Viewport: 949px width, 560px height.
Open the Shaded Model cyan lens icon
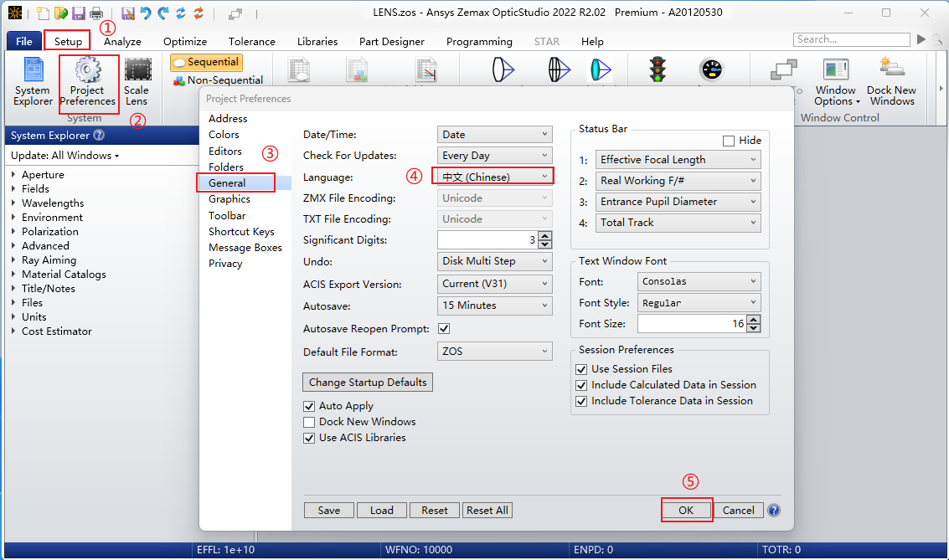(601, 69)
